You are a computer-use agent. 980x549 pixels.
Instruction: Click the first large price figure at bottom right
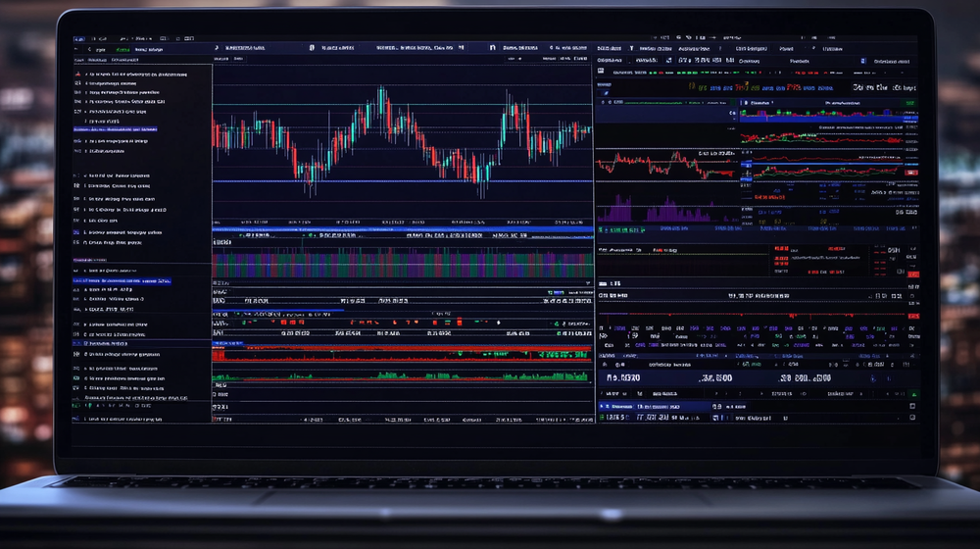(622, 376)
